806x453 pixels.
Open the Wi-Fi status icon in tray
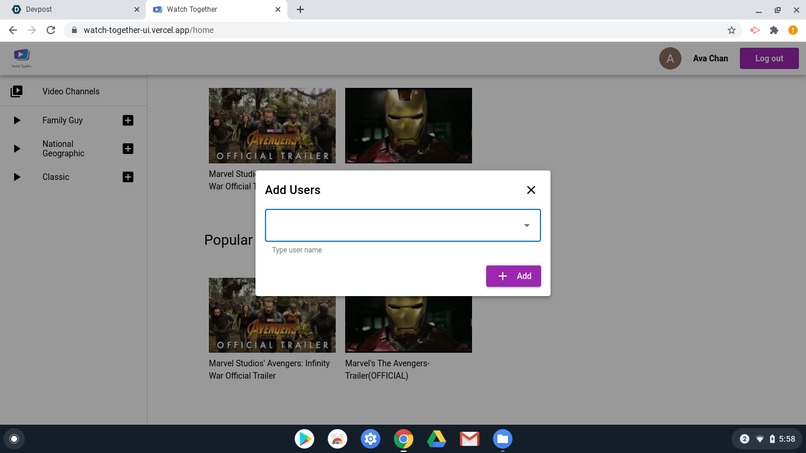coord(760,439)
